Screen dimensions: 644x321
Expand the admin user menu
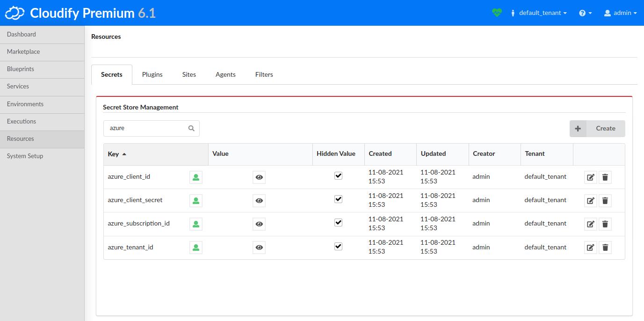pos(620,13)
